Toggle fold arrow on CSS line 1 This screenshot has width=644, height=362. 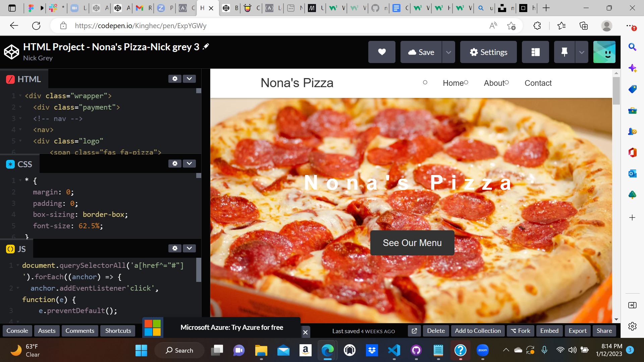20,181
